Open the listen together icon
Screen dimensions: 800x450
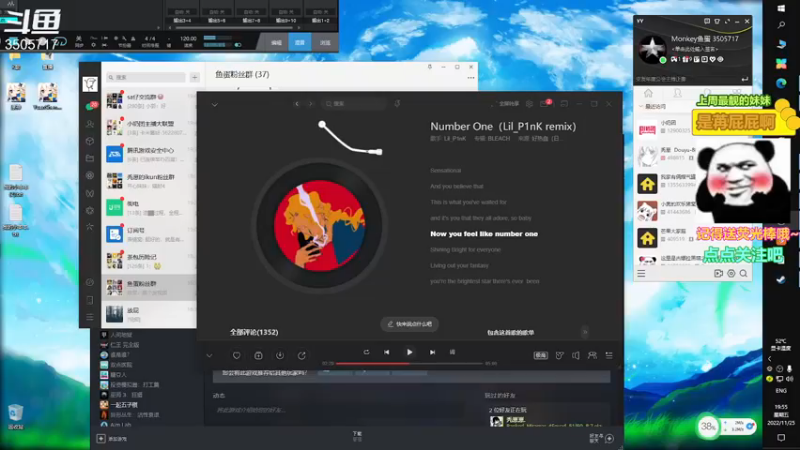point(592,355)
